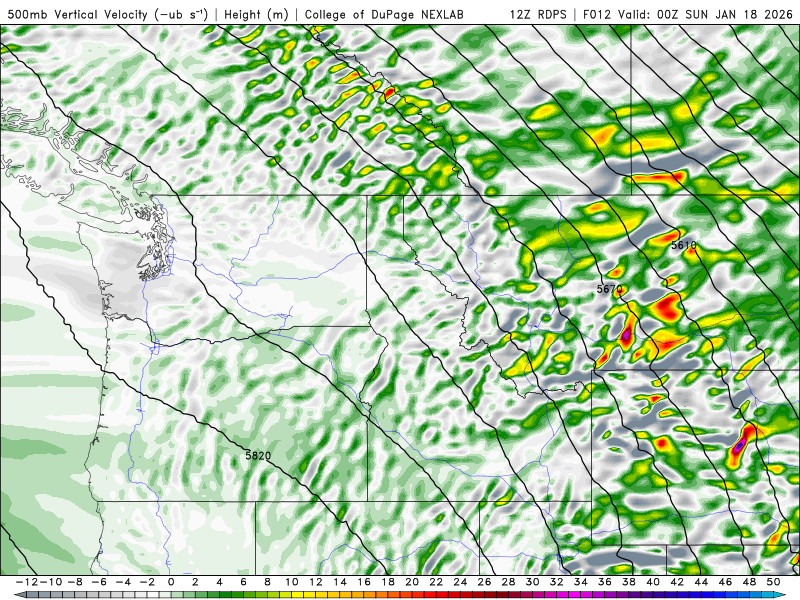
Task: Click the 26 value on the color scale
Action: 484,582
